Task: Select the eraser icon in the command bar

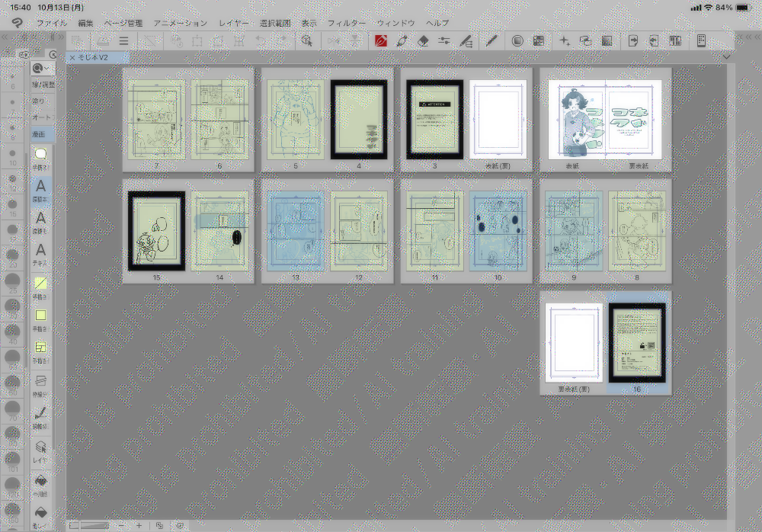Action: coord(424,41)
